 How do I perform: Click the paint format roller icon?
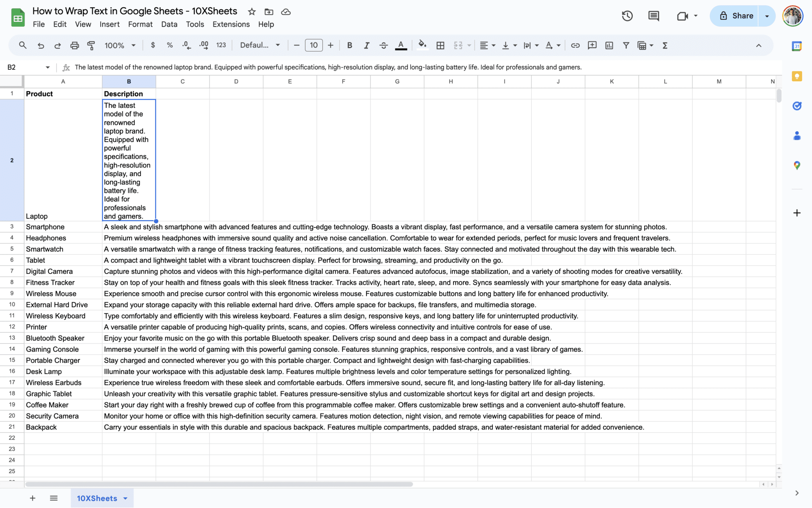[91, 45]
